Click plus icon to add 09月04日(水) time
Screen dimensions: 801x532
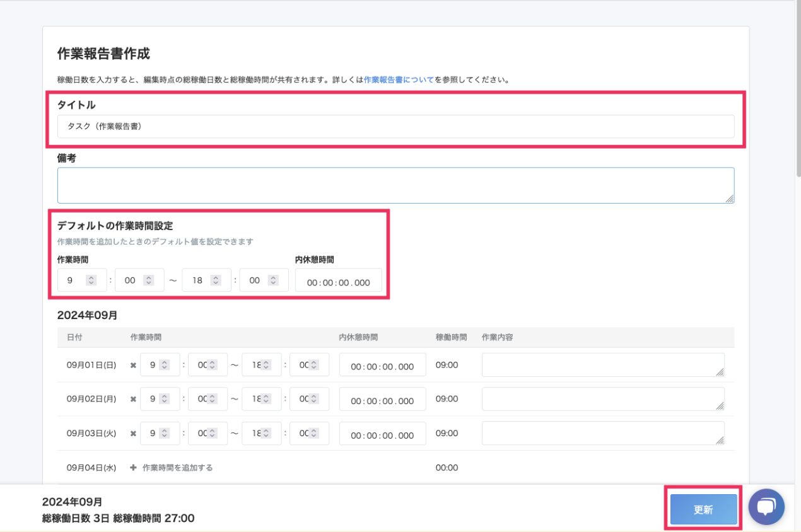pyautogui.click(x=133, y=468)
